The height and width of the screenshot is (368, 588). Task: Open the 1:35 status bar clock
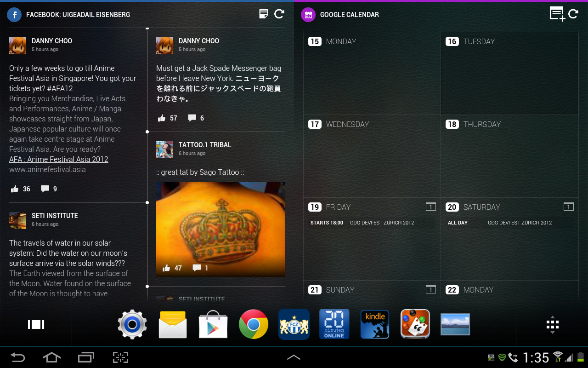point(536,357)
